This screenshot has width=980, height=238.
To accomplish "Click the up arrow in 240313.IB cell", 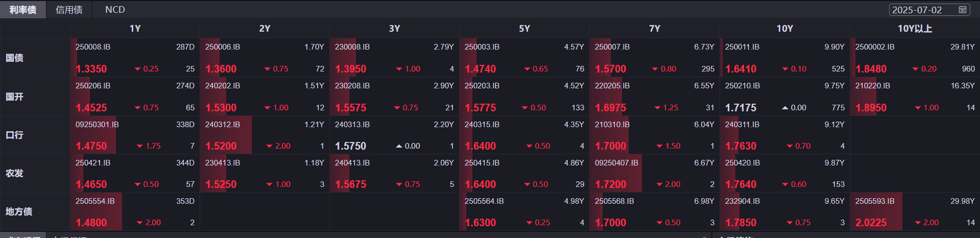I will (x=399, y=146).
